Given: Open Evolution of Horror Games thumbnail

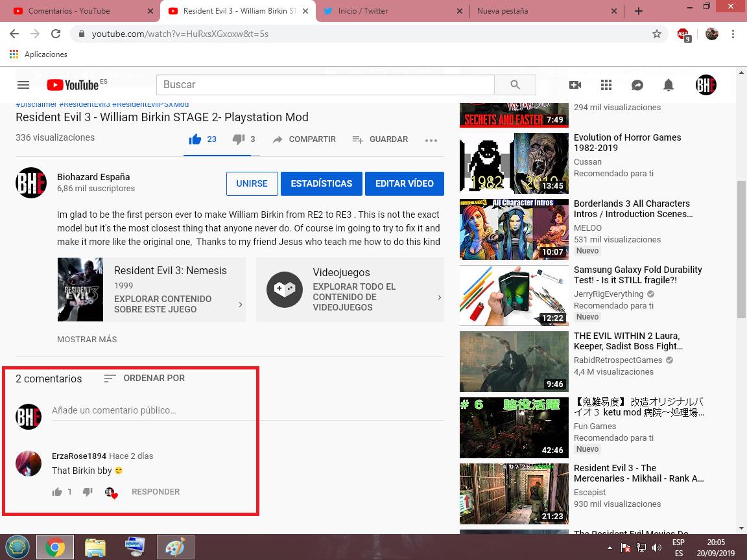Looking at the screenshot, I should (x=514, y=163).
